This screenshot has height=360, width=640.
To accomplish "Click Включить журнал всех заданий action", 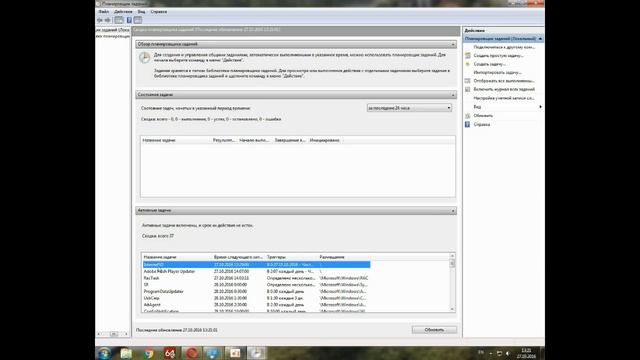I will 504,89.
